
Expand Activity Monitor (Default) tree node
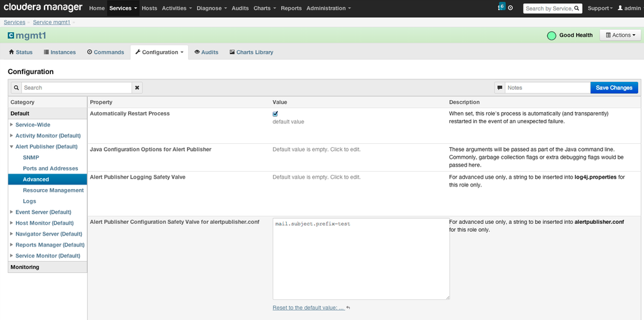pyautogui.click(x=11, y=135)
